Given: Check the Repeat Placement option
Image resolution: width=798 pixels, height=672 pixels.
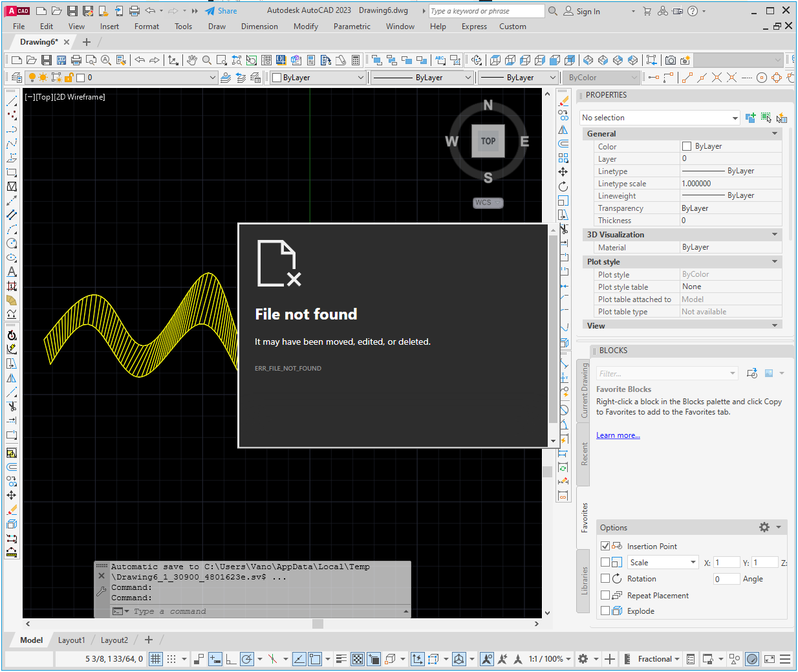Looking at the screenshot, I should point(605,595).
